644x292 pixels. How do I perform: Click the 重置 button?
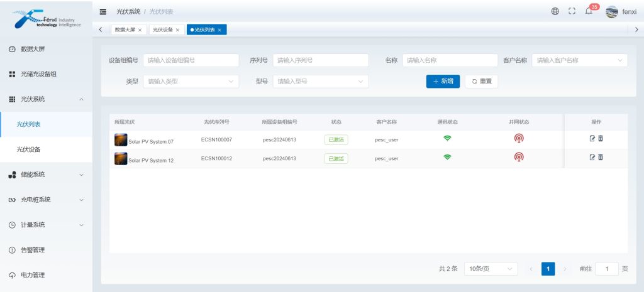(482, 82)
